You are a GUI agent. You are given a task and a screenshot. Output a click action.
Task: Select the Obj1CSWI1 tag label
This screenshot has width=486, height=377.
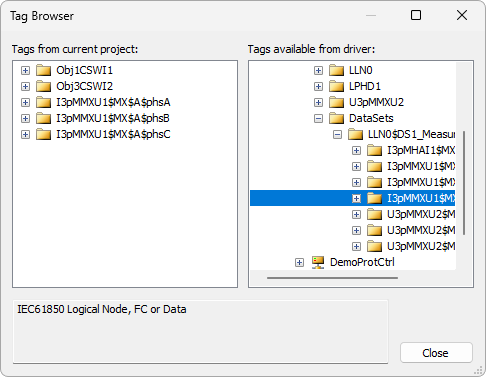[x=85, y=70]
